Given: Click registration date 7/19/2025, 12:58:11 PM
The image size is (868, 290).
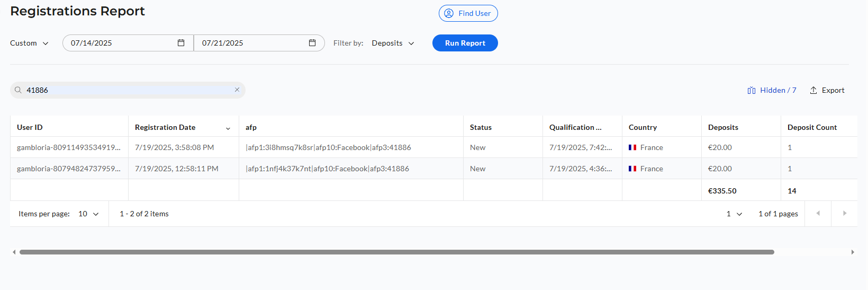Looking at the screenshot, I should click(176, 169).
